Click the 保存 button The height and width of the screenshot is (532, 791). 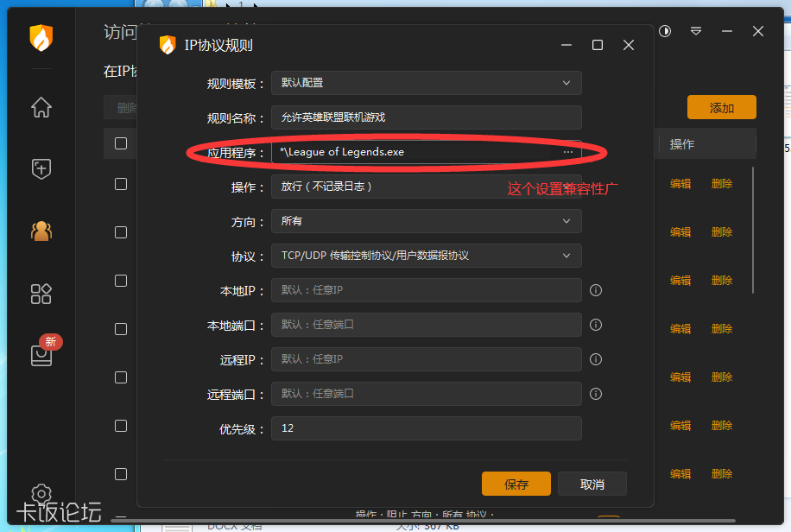(x=516, y=484)
